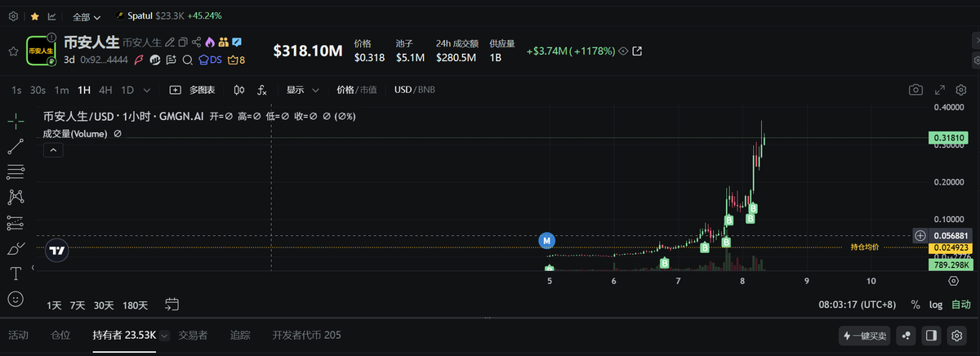Expand the 全部 filter dropdown
The height and width of the screenshot is (356, 980).
[87, 16]
